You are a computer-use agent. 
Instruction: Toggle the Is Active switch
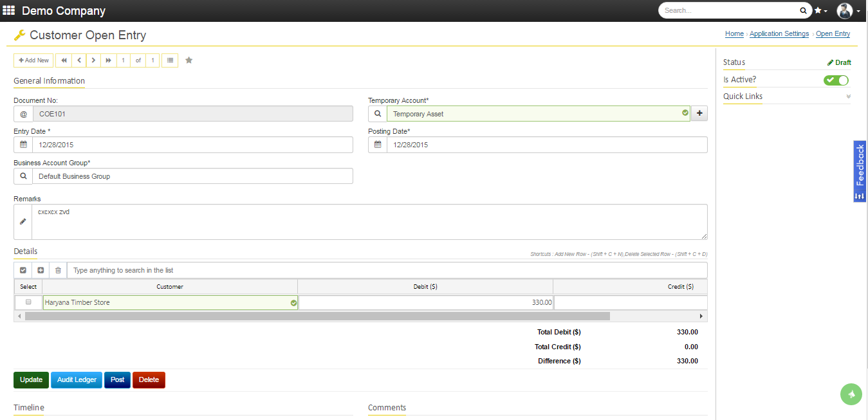836,80
